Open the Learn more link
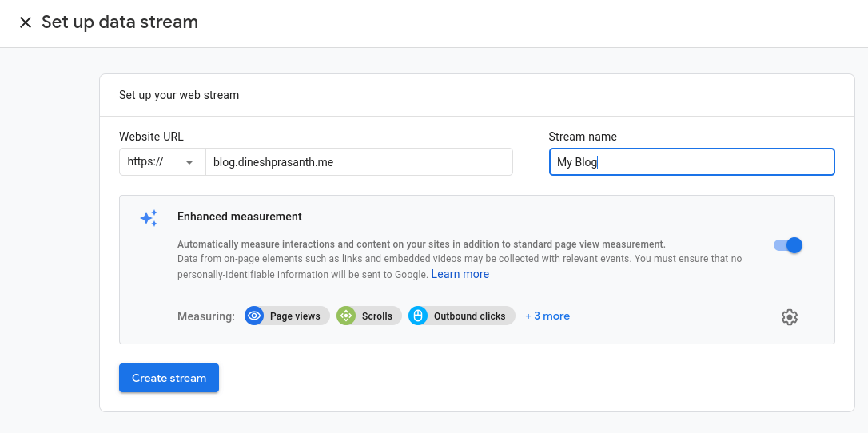This screenshot has height=433, width=868. pyautogui.click(x=460, y=274)
